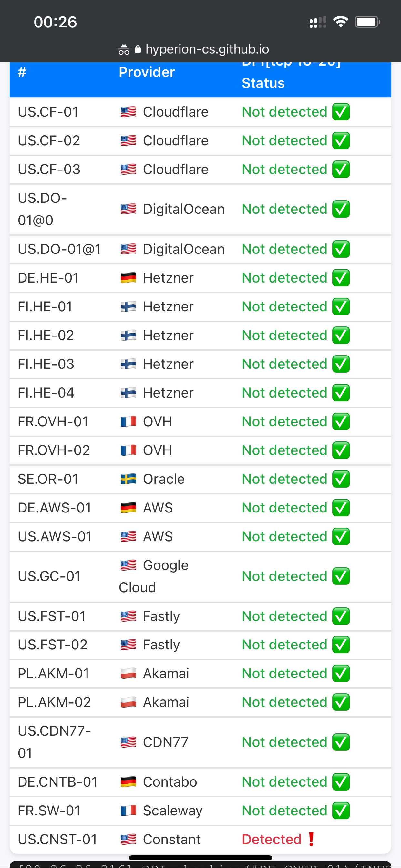Screen dimensions: 401x868
Task: Tap the Status column header
Action: (x=263, y=83)
